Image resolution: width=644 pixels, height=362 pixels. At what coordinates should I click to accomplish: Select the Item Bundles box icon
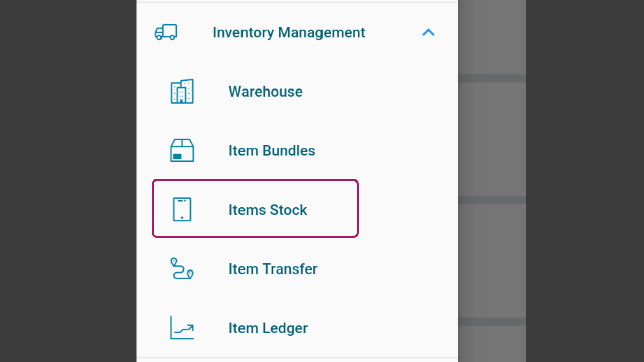pyautogui.click(x=182, y=150)
